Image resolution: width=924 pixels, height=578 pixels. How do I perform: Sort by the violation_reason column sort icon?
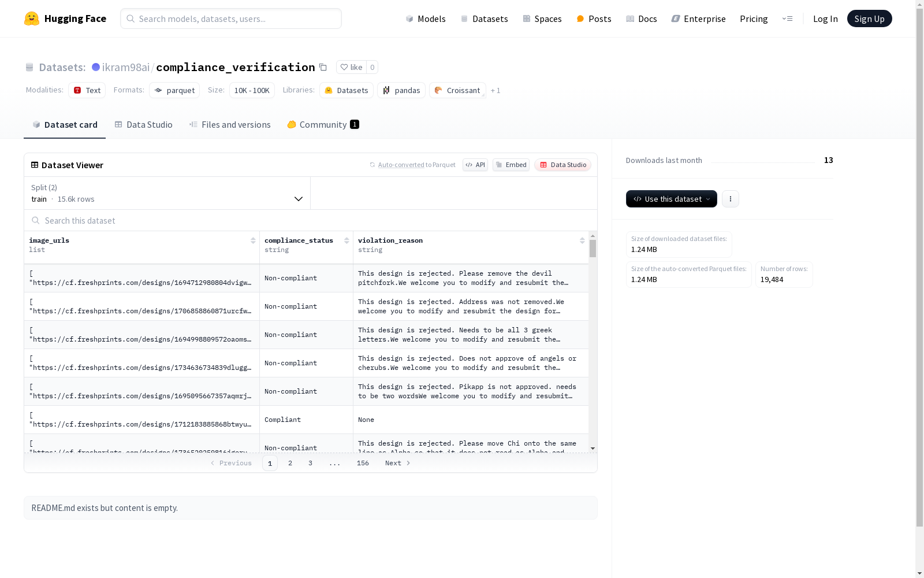(x=582, y=240)
